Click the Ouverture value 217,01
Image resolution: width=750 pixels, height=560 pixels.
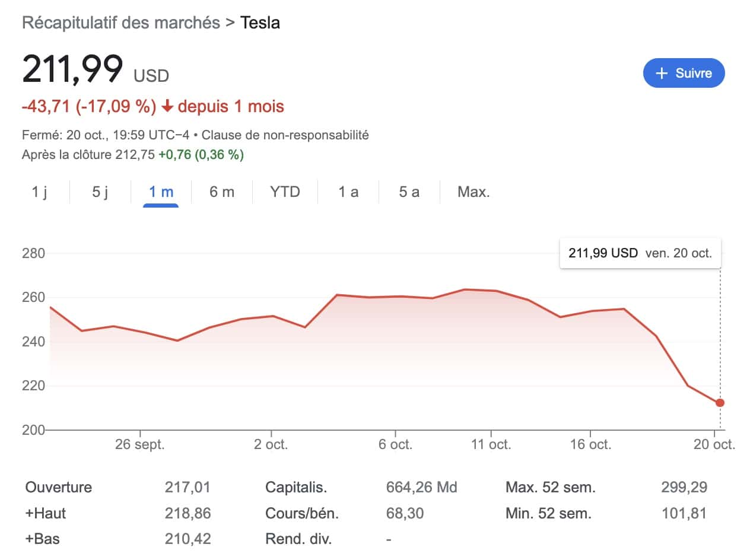pos(188,488)
